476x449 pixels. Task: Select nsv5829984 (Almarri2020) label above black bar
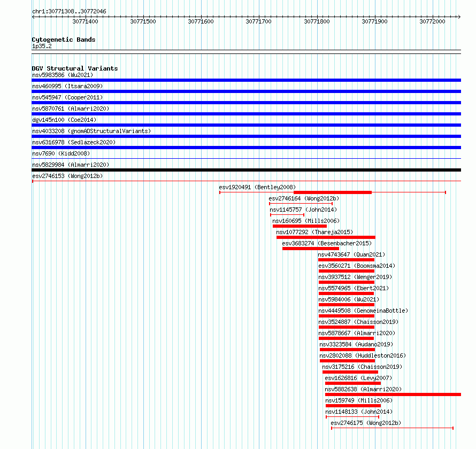71,165
